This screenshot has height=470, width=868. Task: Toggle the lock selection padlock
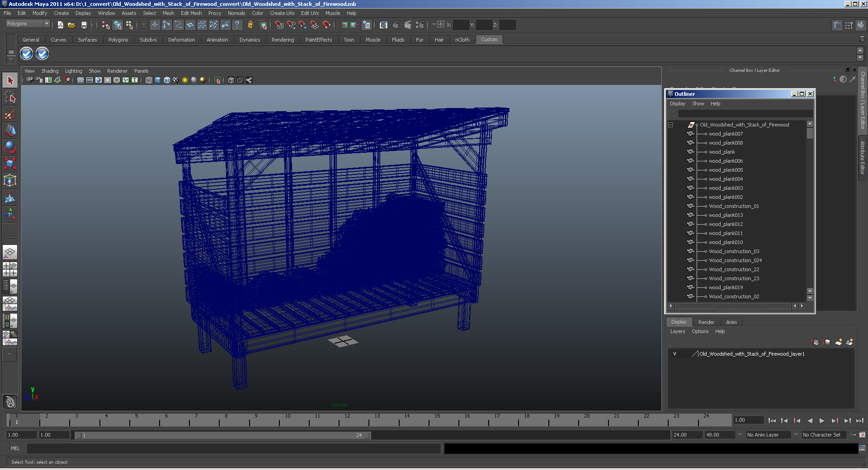click(x=250, y=25)
